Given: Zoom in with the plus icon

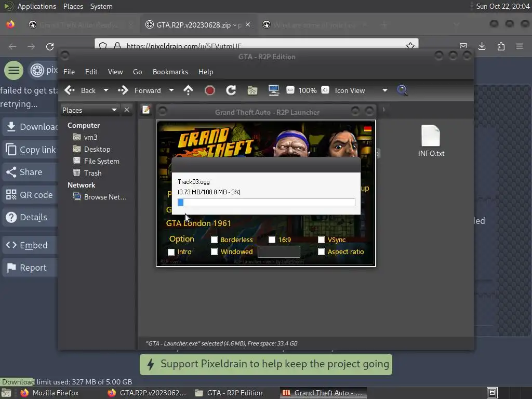Looking at the screenshot, I should pos(325,90).
